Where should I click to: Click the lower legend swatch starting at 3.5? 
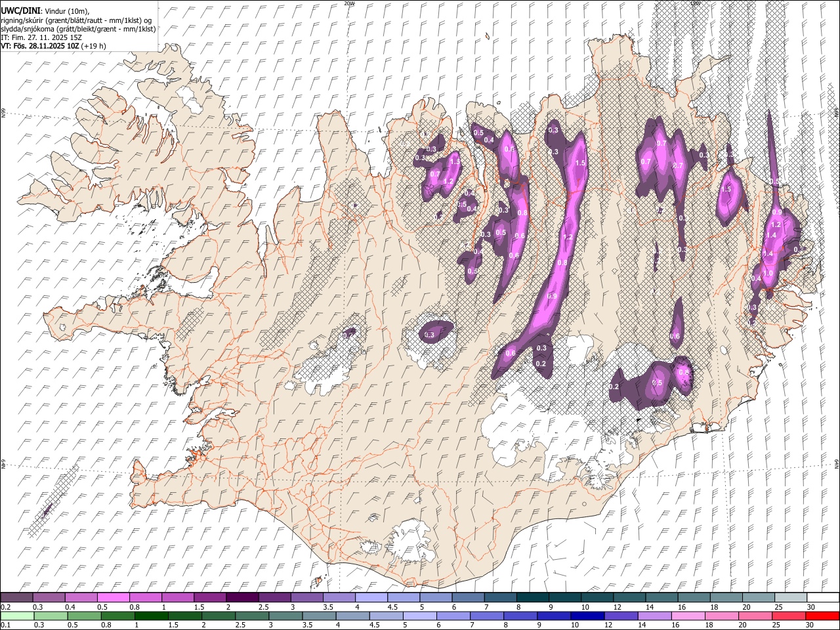coord(318,616)
